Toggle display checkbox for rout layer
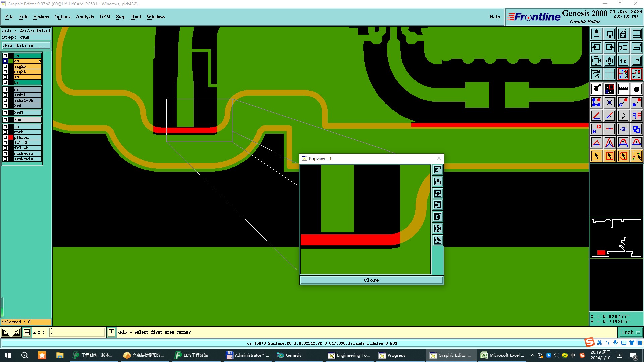The image size is (644, 362). click(x=5, y=120)
